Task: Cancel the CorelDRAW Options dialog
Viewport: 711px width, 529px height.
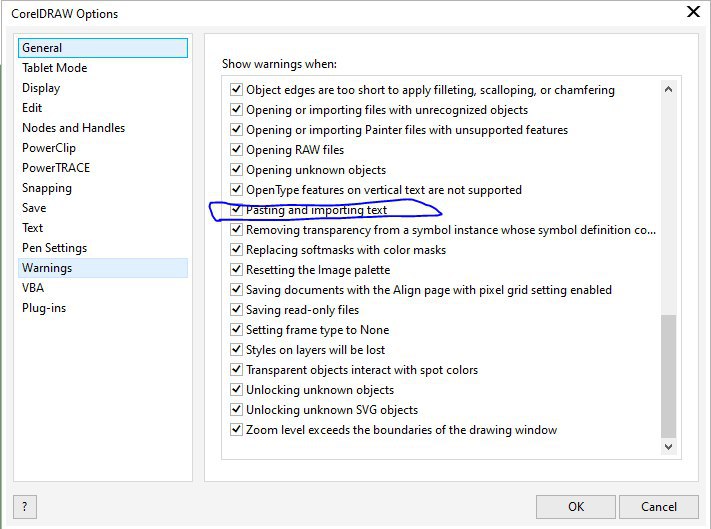Action: (x=659, y=506)
